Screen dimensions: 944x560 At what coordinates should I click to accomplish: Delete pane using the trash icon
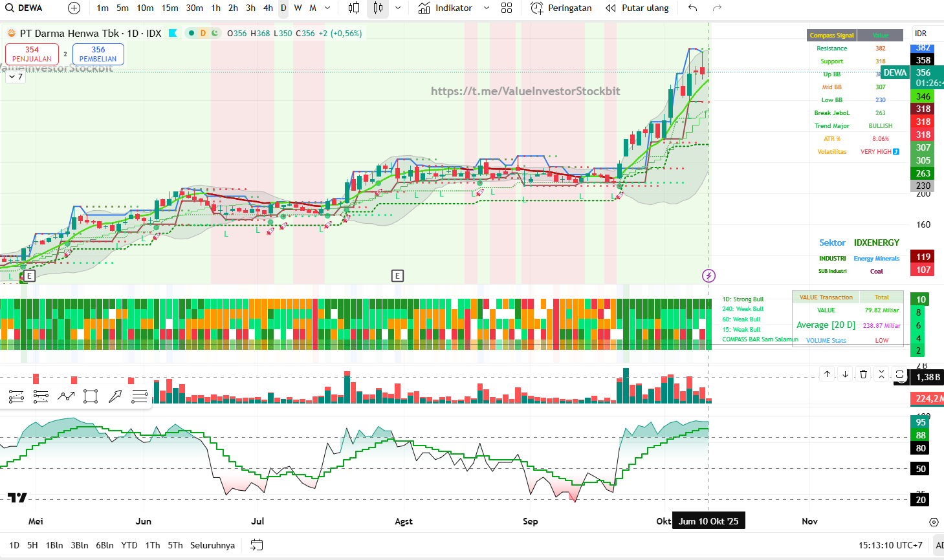point(863,374)
